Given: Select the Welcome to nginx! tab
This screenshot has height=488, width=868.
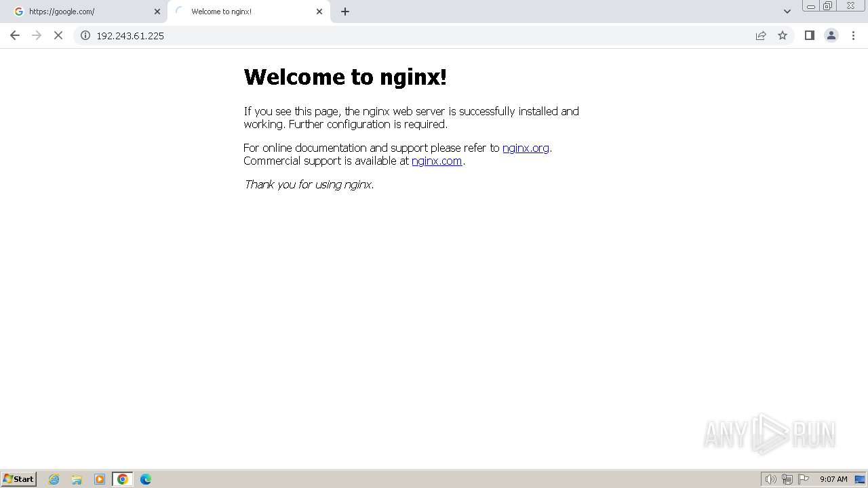Looking at the screenshot, I should tap(248, 12).
